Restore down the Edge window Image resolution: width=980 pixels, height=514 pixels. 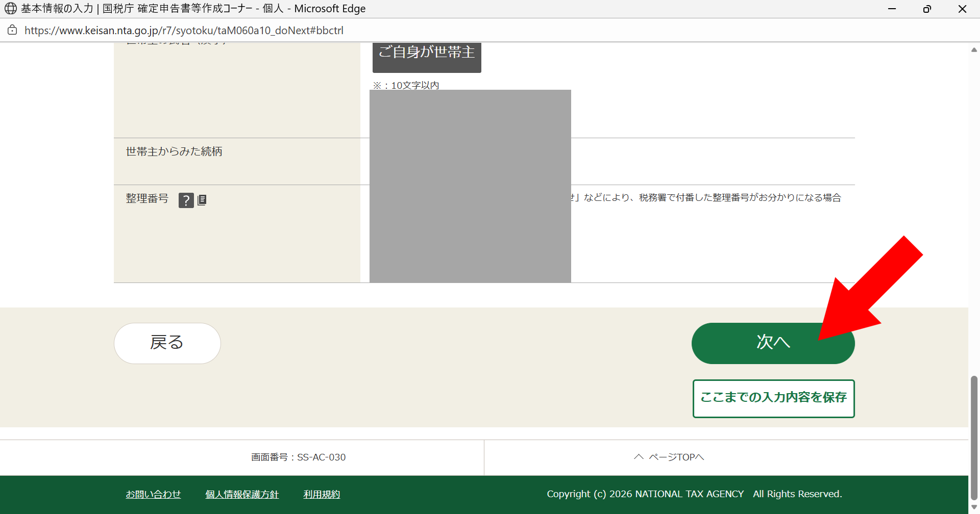point(927,9)
